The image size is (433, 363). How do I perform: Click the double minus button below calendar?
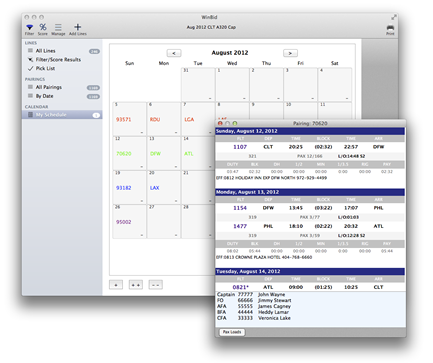[x=156, y=285]
